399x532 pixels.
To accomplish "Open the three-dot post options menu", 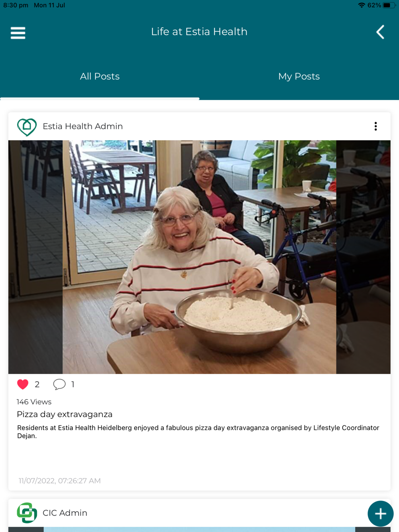I will point(375,126).
